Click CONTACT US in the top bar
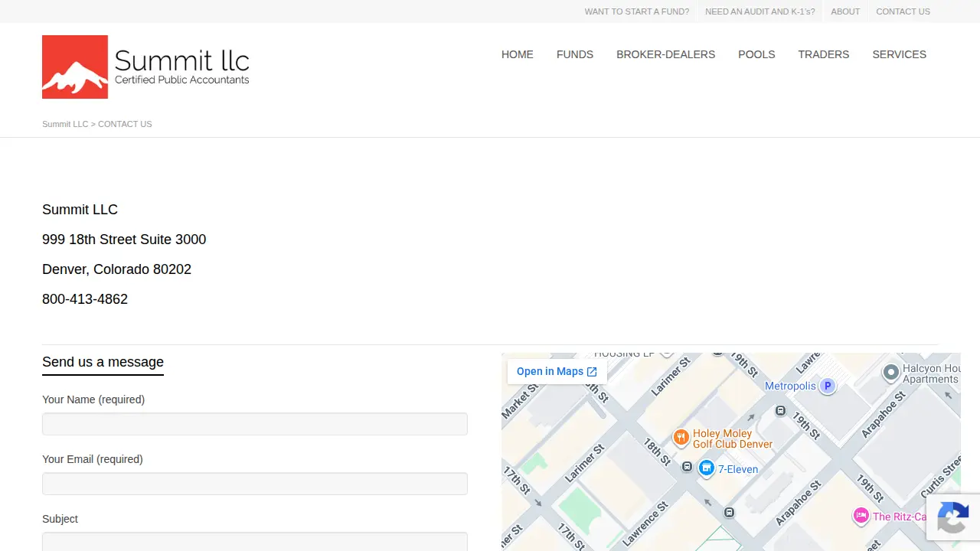The height and width of the screenshot is (551, 980). pyautogui.click(x=903, y=11)
